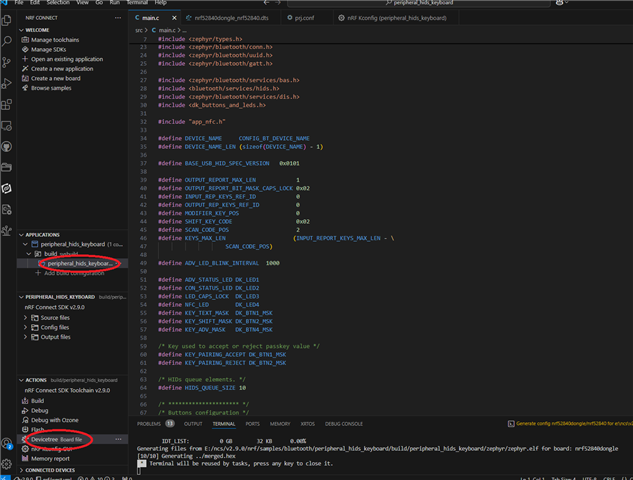Close the main.c editor tab
Screen dimensions: 633x480
174,18
